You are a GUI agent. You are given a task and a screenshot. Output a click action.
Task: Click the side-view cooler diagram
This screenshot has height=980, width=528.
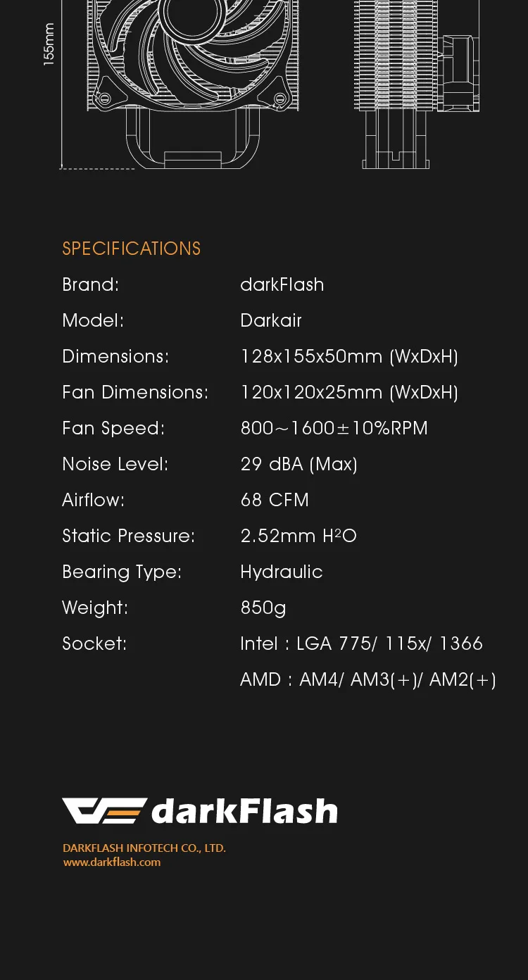pyautogui.click(x=415, y=77)
